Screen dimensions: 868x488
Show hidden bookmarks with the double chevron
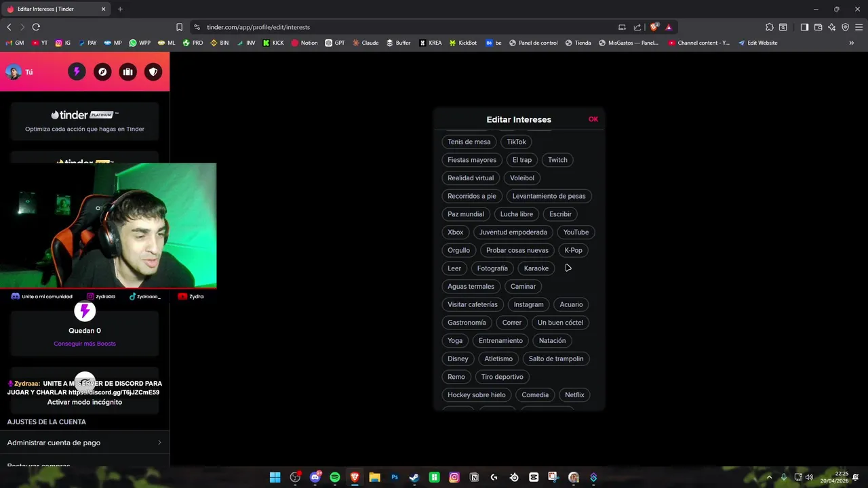tap(852, 43)
